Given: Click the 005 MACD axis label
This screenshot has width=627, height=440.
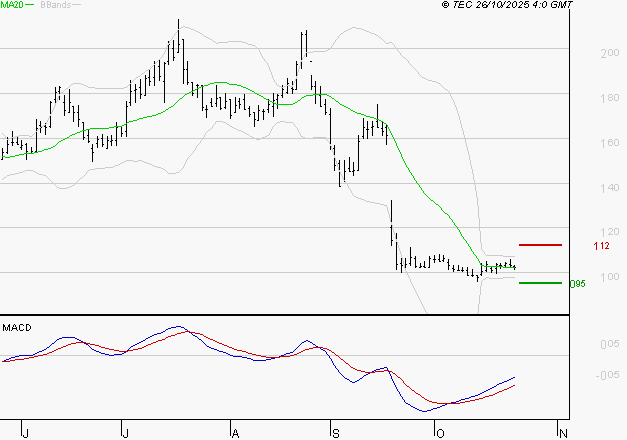Looking at the screenshot, I should point(610,344).
